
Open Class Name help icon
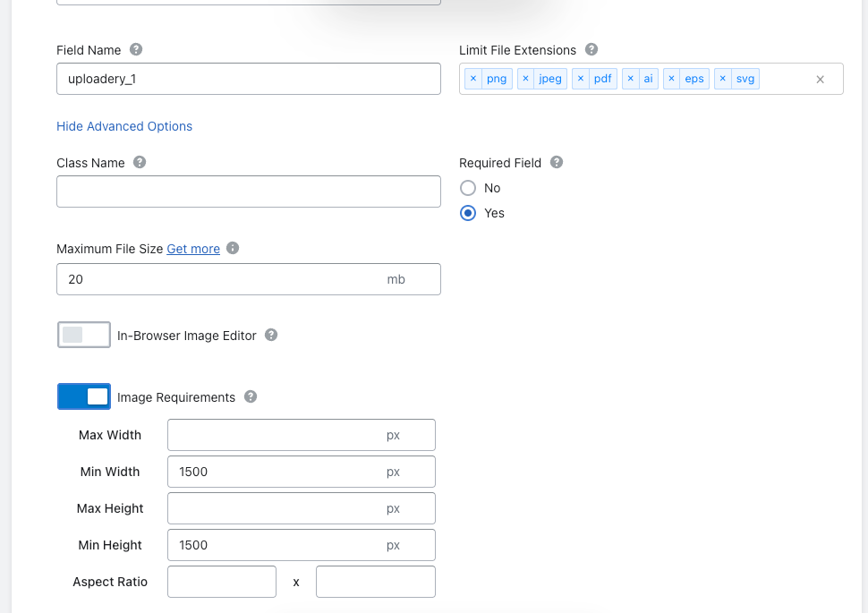(x=140, y=162)
